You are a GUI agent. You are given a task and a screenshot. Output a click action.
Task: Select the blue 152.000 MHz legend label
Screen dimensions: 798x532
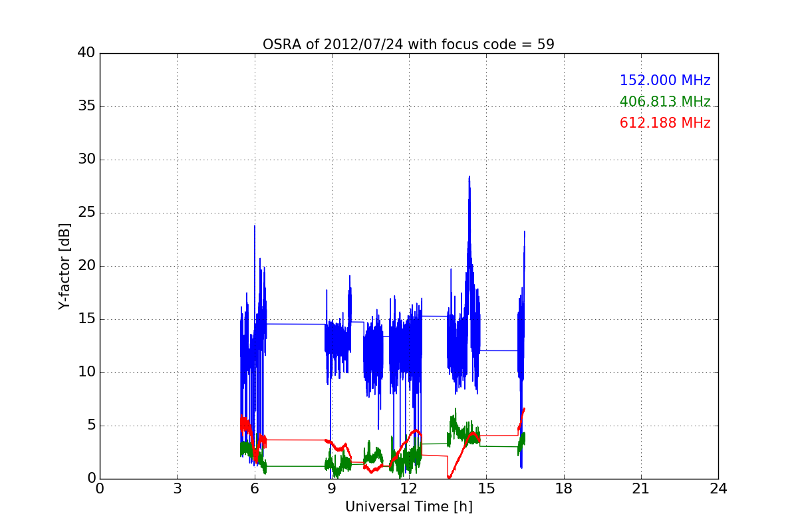click(x=665, y=80)
